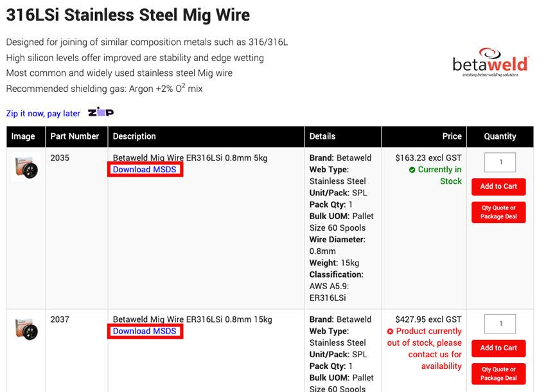Click the 'Price' column header

452,136
